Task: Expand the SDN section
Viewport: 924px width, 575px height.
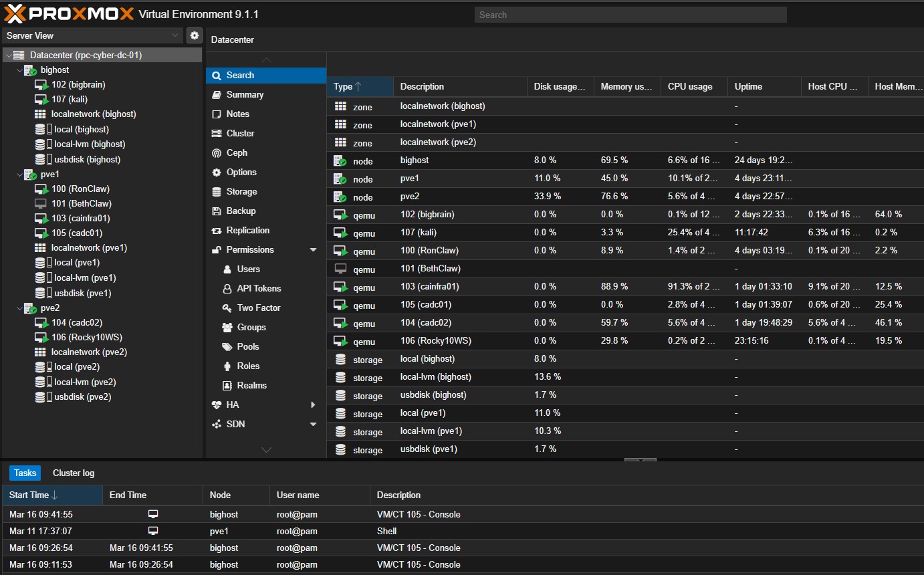Action: coord(312,424)
